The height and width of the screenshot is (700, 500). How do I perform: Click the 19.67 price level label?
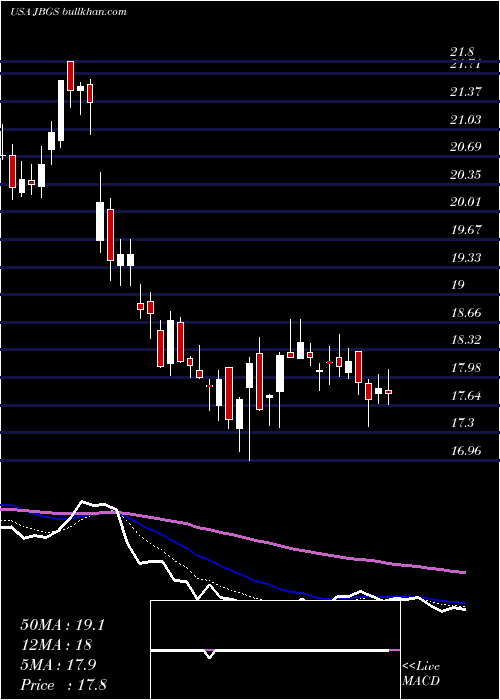tap(466, 230)
